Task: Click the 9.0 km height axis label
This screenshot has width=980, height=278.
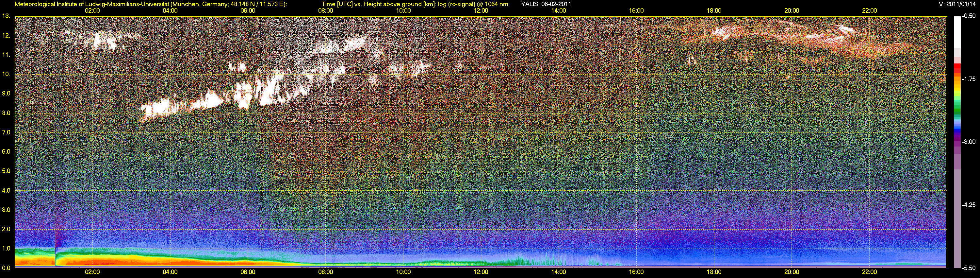Action: coord(6,93)
